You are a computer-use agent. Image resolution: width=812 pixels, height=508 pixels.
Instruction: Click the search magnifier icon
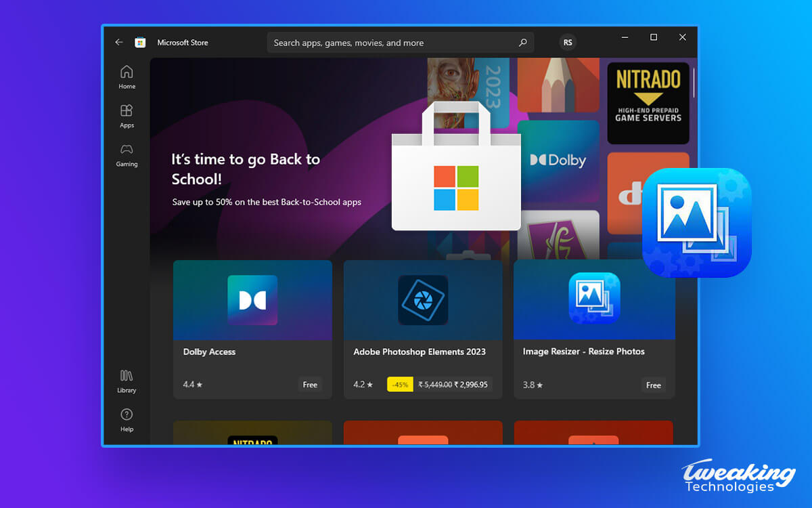(x=522, y=42)
